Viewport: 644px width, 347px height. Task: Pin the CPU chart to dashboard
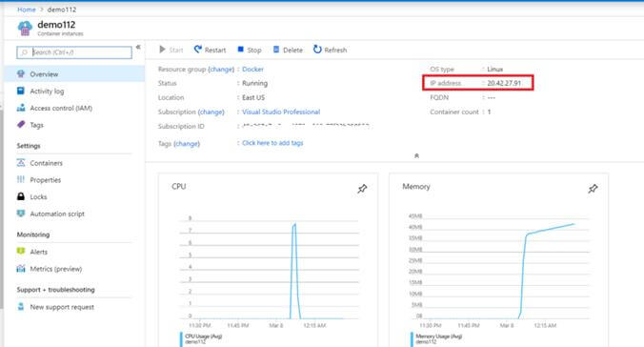362,189
